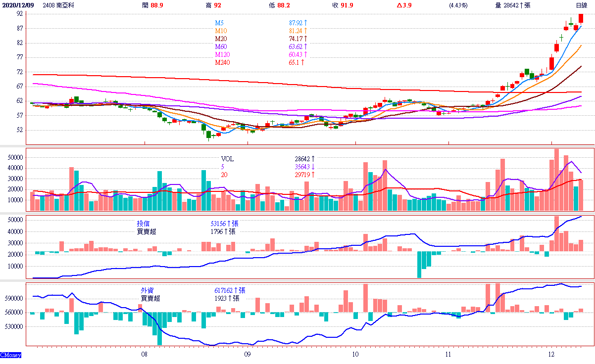Open the 日線 period selector

click(582, 5)
